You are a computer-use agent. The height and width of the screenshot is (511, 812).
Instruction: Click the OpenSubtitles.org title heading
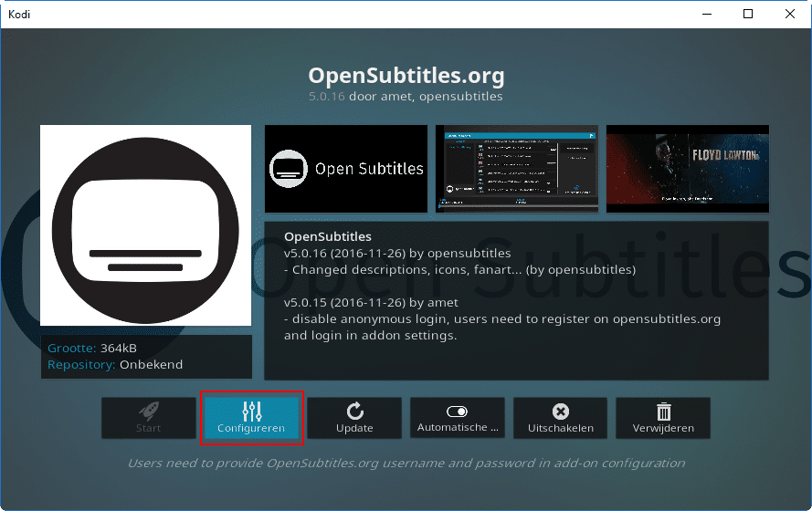[406, 76]
